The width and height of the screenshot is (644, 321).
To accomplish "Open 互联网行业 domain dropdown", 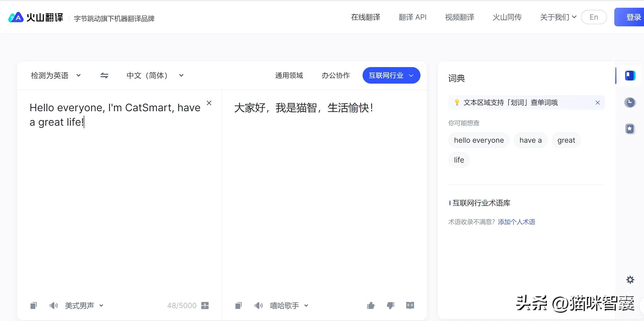I will 391,75.
